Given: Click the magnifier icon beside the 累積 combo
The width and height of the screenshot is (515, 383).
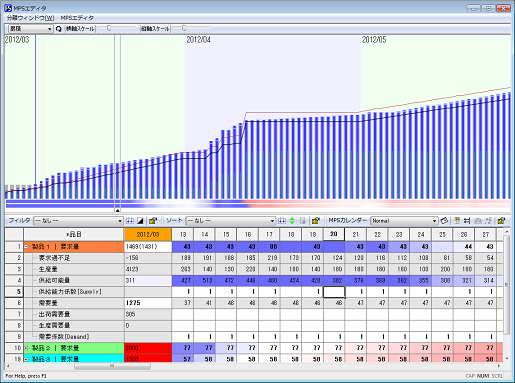Looking at the screenshot, I should 59,29.
